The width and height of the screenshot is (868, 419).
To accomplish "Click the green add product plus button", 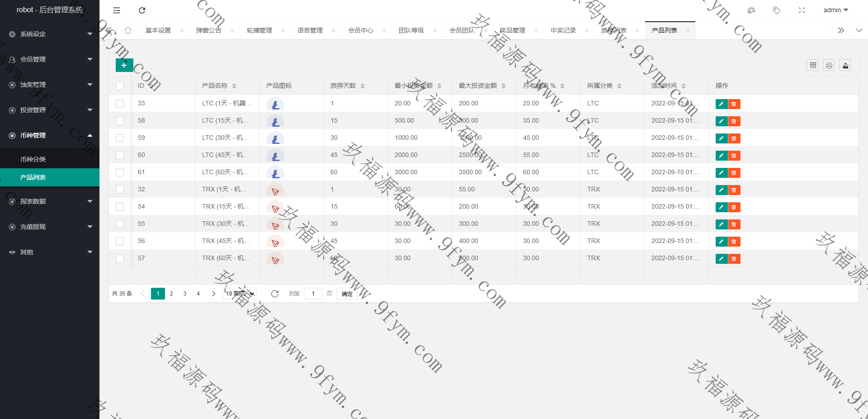I will click(124, 65).
